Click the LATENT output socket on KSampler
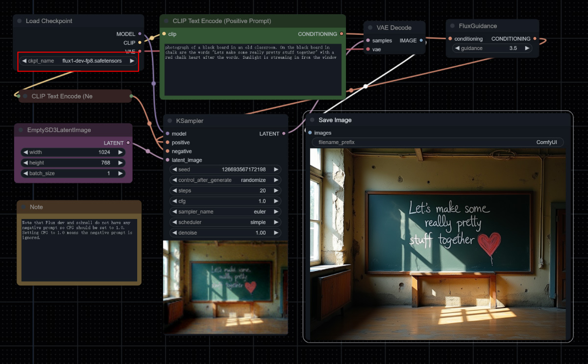Viewport: 588px width, 364px height. [x=284, y=134]
